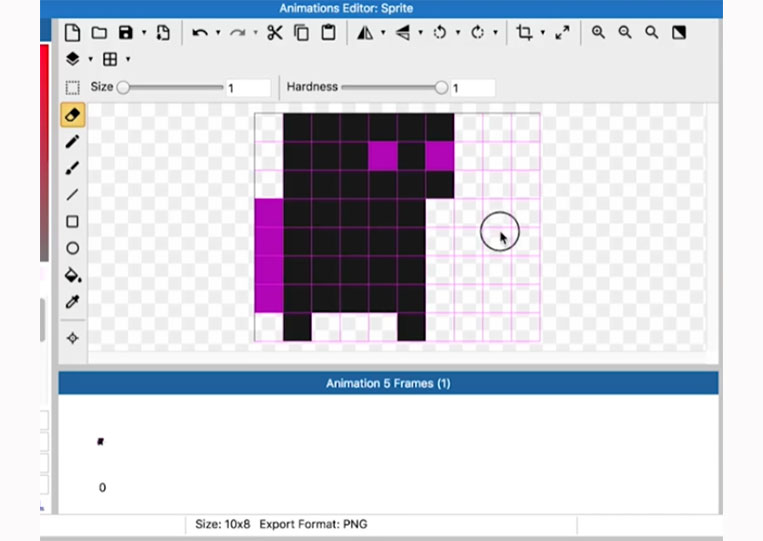Screen dimensions: 763x541
Task: Rotate image clockwise icon
Action: [x=477, y=33]
